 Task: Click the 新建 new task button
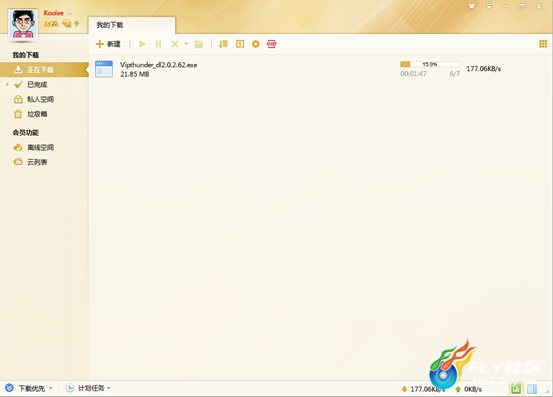pos(108,44)
